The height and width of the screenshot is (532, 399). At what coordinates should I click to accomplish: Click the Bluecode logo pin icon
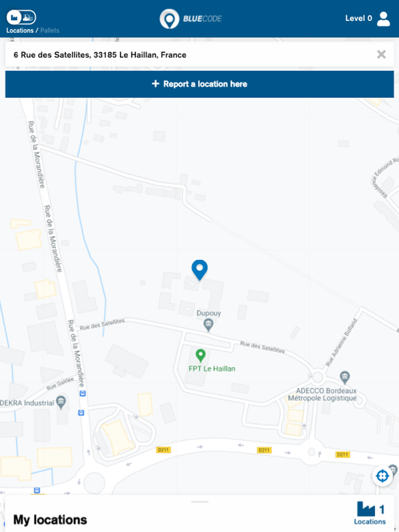tap(169, 19)
